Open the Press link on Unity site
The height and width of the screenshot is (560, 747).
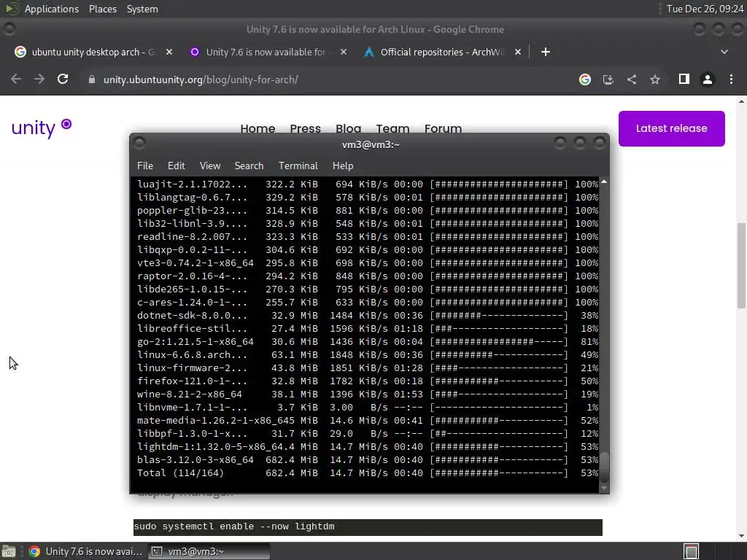(306, 128)
